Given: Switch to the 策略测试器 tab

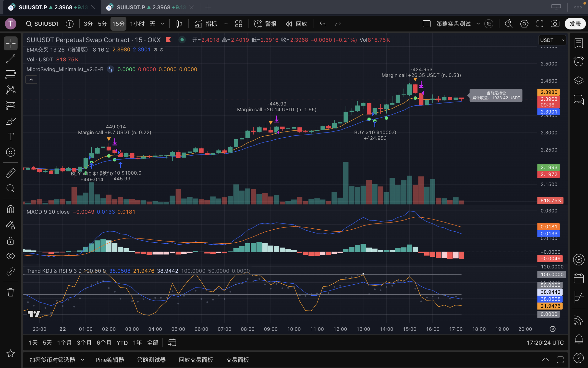Looking at the screenshot, I should [151, 360].
